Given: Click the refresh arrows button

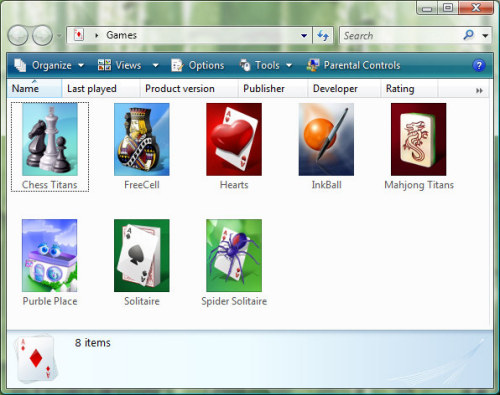Looking at the screenshot, I should click(323, 35).
